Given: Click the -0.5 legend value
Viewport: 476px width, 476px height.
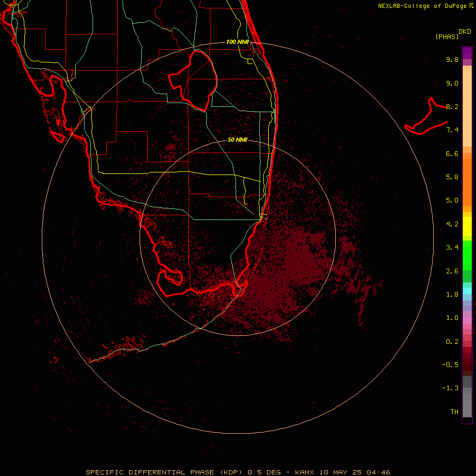Looking at the screenshot, I should coord(450,364).
